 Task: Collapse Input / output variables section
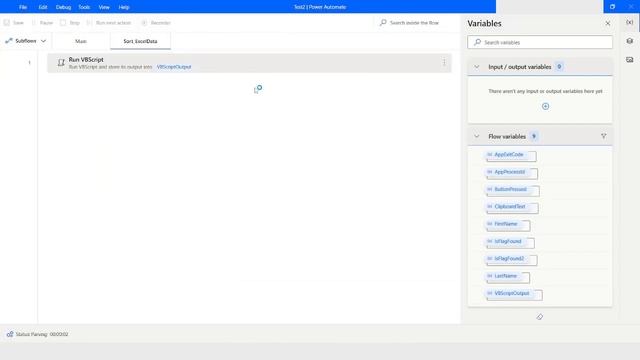point(476,67)
